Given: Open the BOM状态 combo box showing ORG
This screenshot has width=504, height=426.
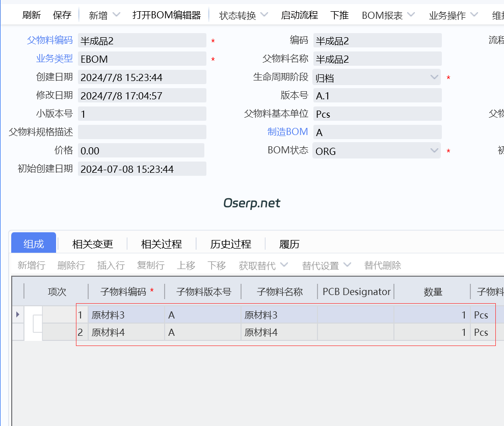Looking at the screenshot, I should click(x=434, y=151).
